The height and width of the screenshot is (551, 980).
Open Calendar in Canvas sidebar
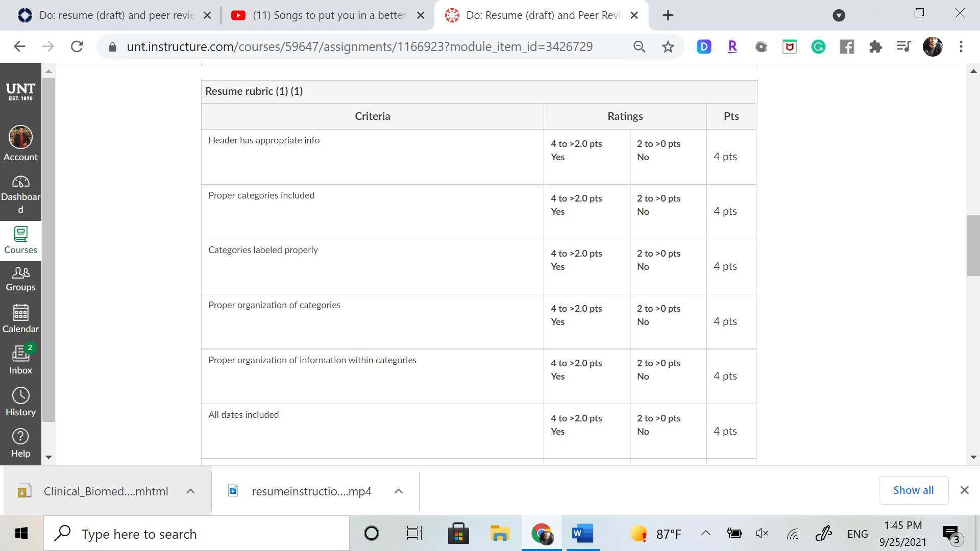(20, 319)
